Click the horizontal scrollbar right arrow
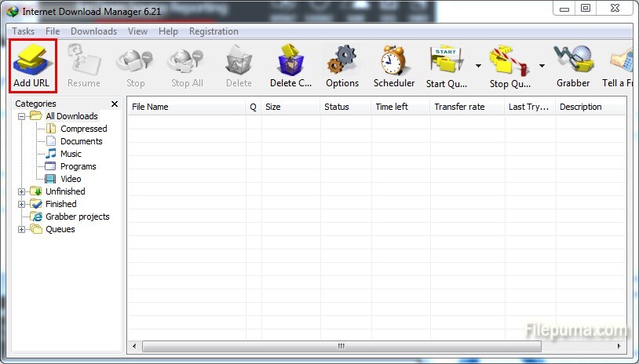 (620, 345)
